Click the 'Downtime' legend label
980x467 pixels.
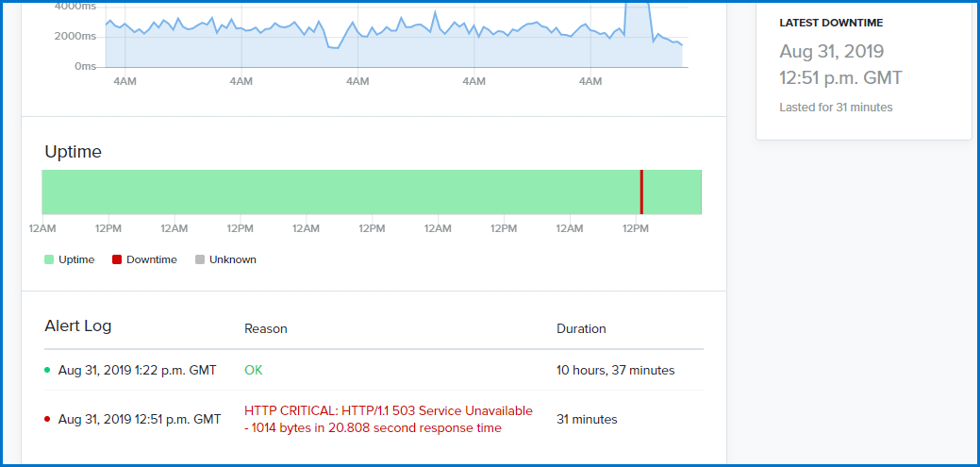(x=151, y=259)
